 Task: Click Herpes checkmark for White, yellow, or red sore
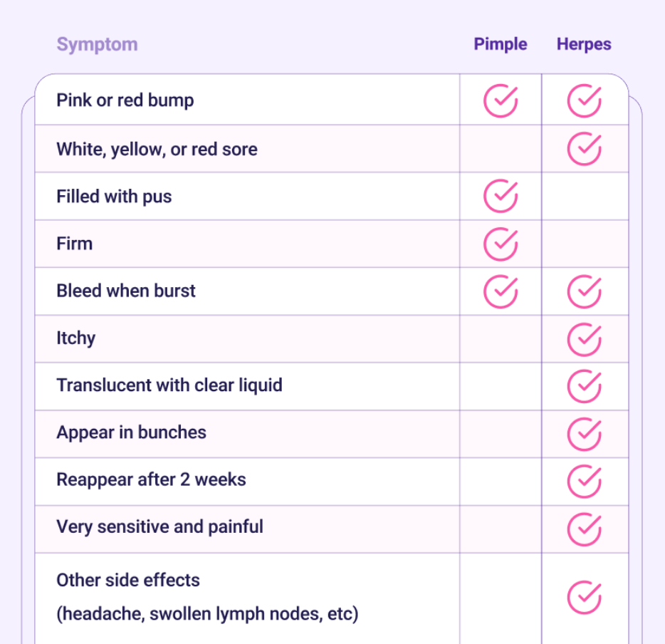[585, 149]
